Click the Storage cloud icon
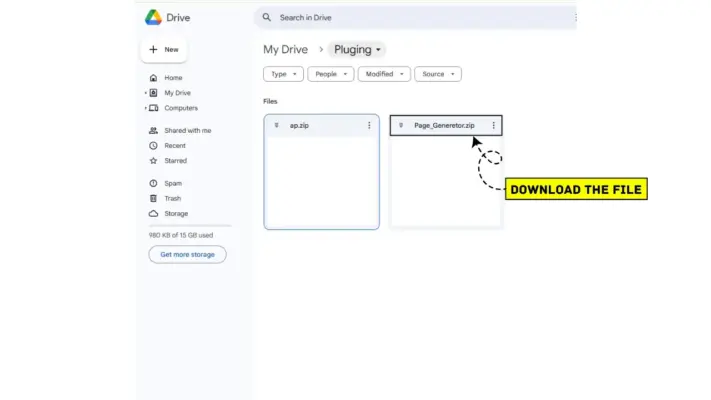Image resolution: width=711 pixels, height=400 pixels. tap(153, 214)
